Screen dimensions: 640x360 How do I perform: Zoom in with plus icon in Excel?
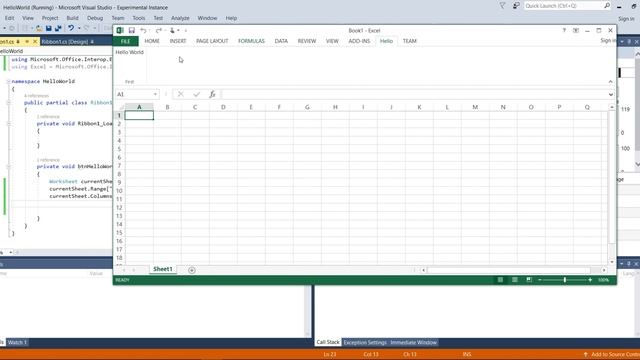pyautogui.click(x=590, y=280)
